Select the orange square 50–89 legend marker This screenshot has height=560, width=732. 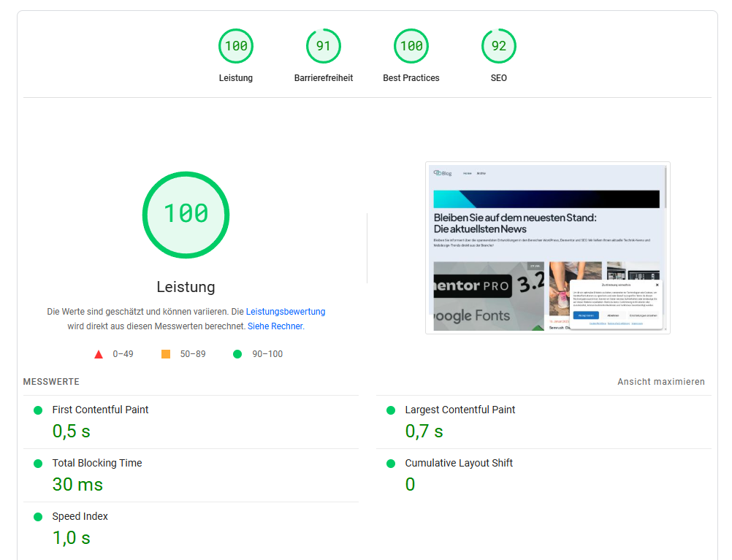pos(166,353)
